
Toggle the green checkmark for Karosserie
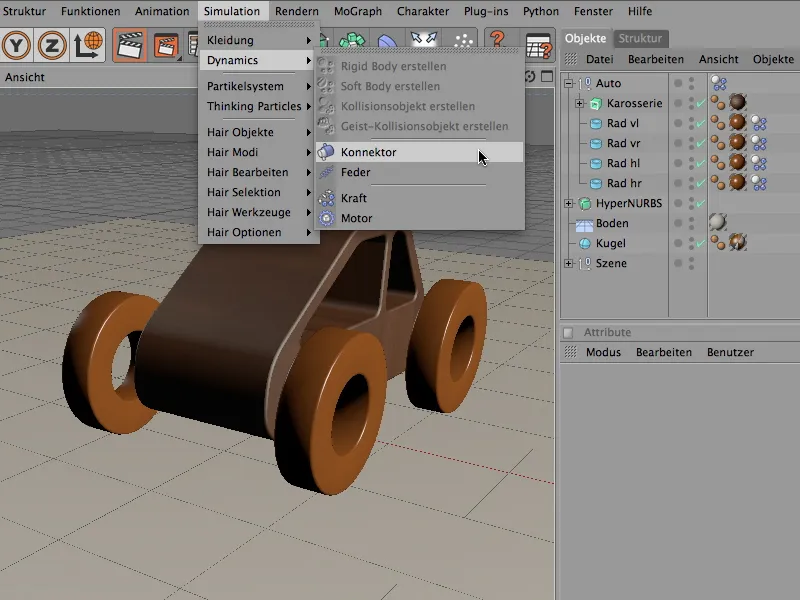pos(700,104)
